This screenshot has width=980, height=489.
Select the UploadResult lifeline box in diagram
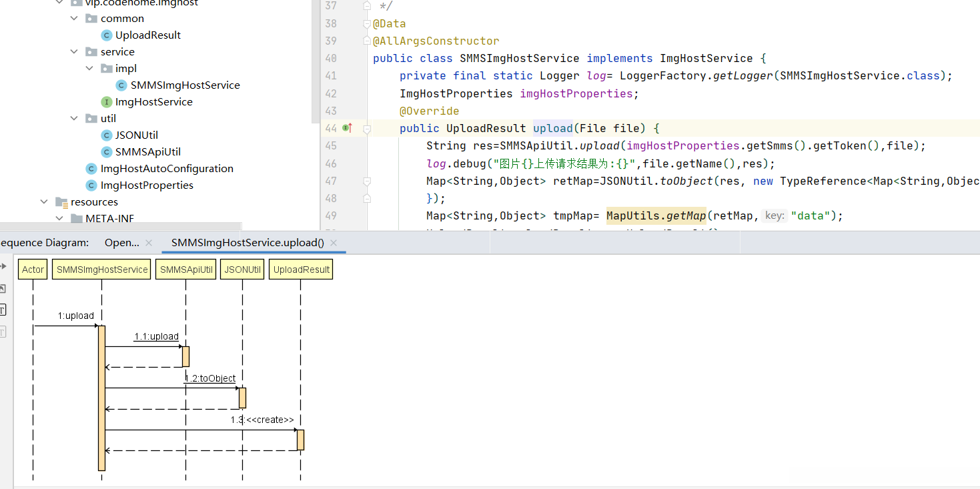tap(301, 270)
